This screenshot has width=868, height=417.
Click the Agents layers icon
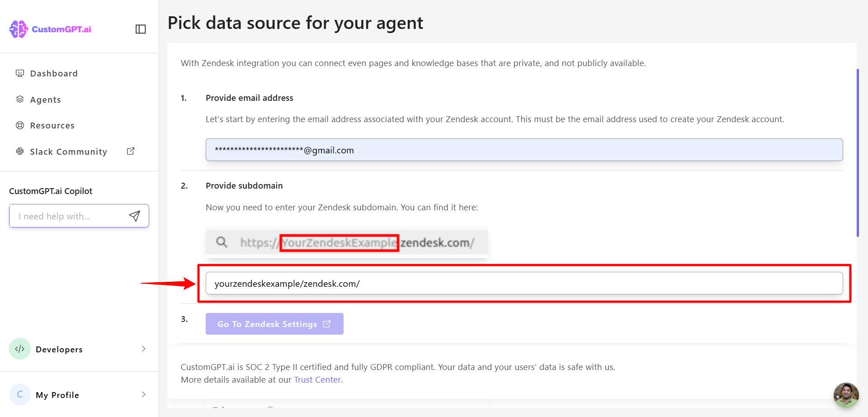(20, 99)
